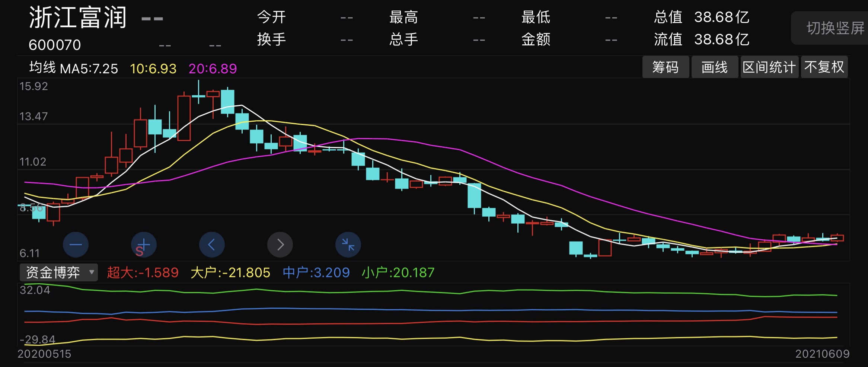The image size is (868, 367).
Task: Tap the 32.04 fund indicator axis label
Action: (x=35, y=290)
